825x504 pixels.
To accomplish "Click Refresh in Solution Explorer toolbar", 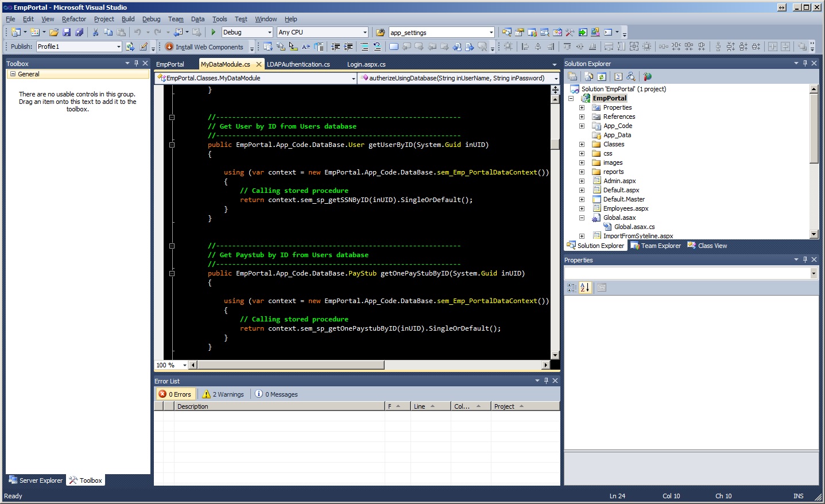I will [x=601, y=76].
